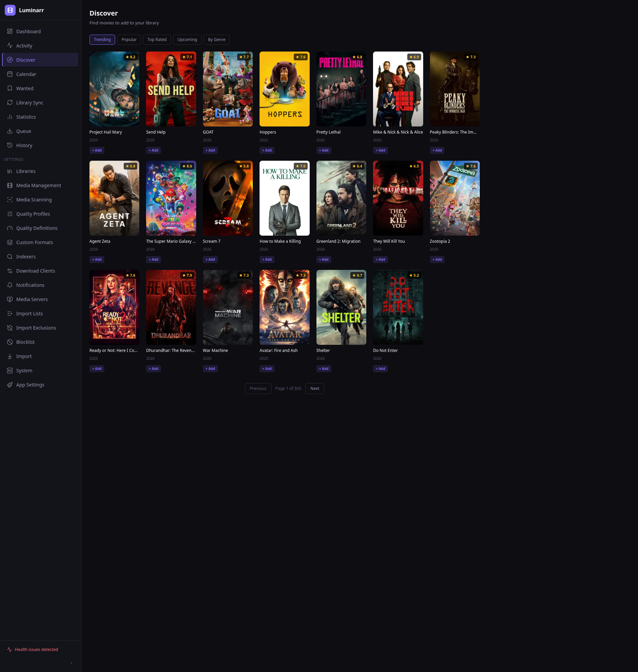Viewport: 638px width, 672px height.
Task: Open Quality Profiles settings
Action: coord(33,214)
